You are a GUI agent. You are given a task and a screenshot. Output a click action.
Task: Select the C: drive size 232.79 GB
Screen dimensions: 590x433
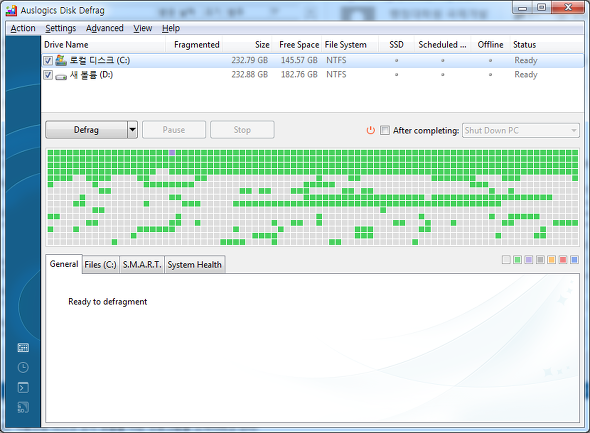click(x=249, y=60)
